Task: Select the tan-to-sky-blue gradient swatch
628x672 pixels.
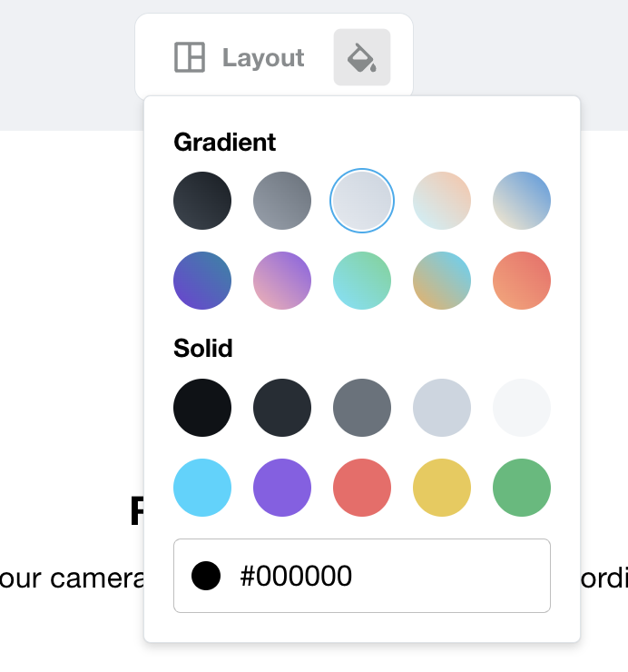Action: (442, 281)
